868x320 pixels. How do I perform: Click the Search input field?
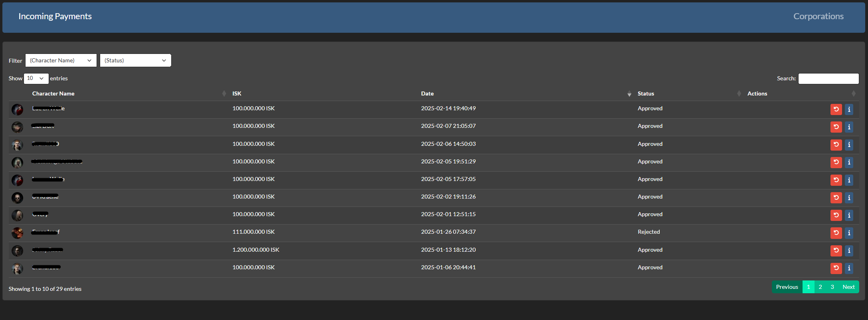(x=828, y=78)
